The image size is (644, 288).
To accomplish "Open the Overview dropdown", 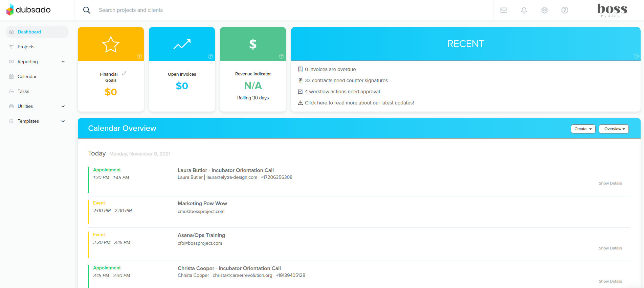I will (x=614, y=129).
